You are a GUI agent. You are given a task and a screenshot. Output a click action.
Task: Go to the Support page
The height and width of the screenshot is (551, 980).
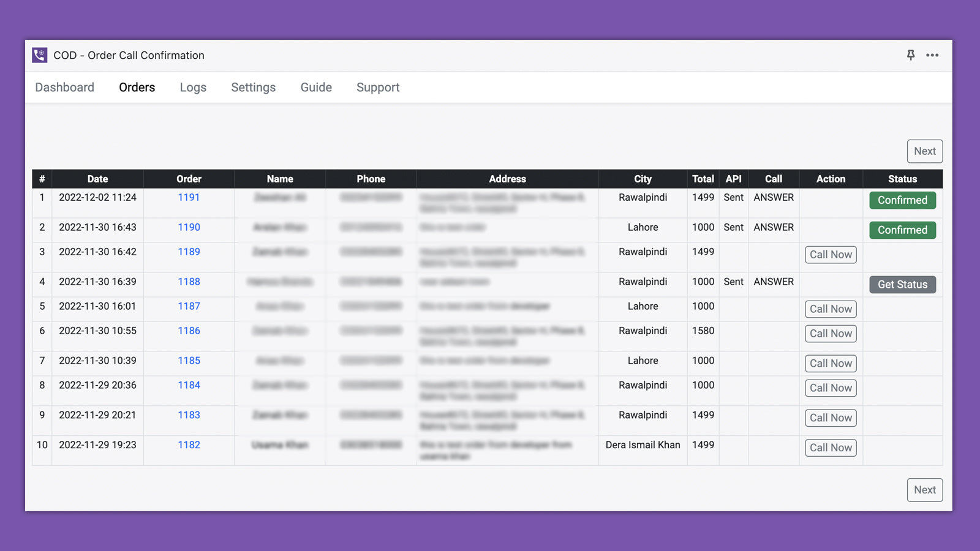pyautogui.click(x=378, y=87)
